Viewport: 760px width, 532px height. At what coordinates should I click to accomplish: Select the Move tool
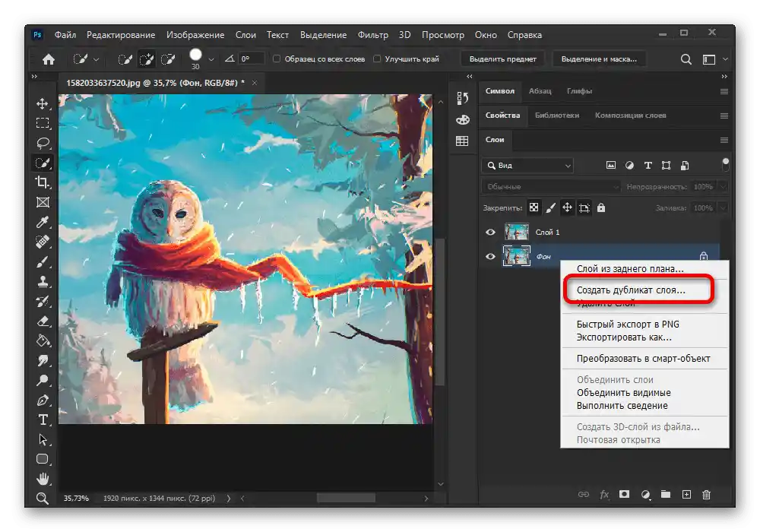pyautogui.click(x=43, y=103)
